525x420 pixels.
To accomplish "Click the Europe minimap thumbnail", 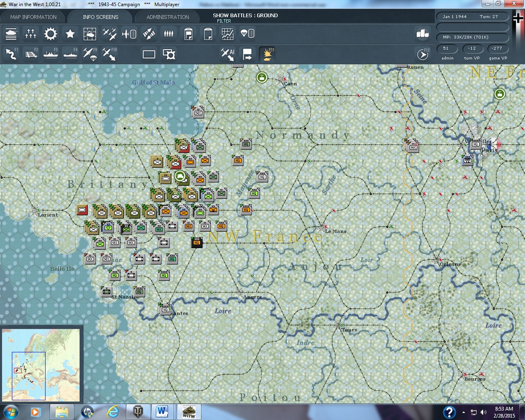I will pyautogui.click(x=41, y=365).
